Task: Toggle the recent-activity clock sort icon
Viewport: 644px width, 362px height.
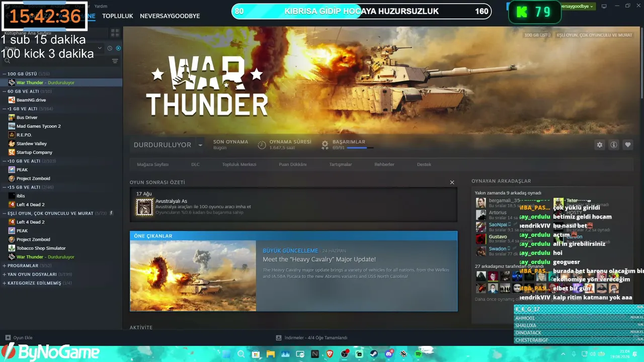Action: coord(110,48)
